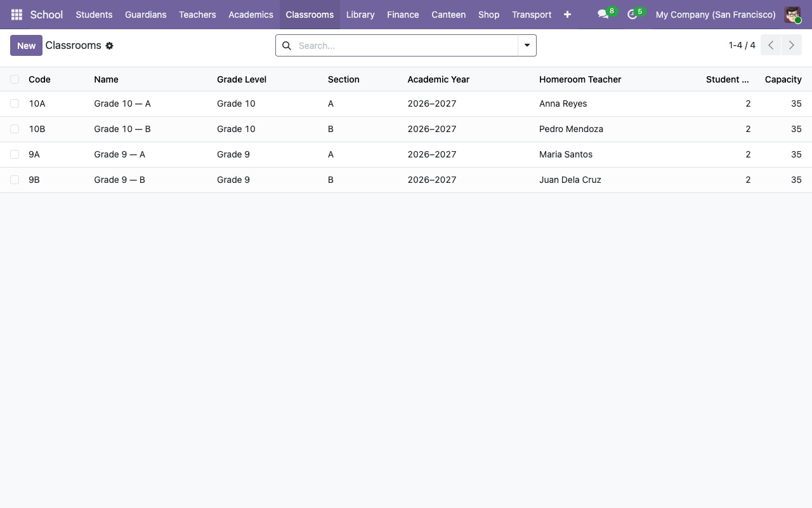This screenshot has height=508, width=812.
Task: Click the search magnifier icon
Action: coord(287,46)
